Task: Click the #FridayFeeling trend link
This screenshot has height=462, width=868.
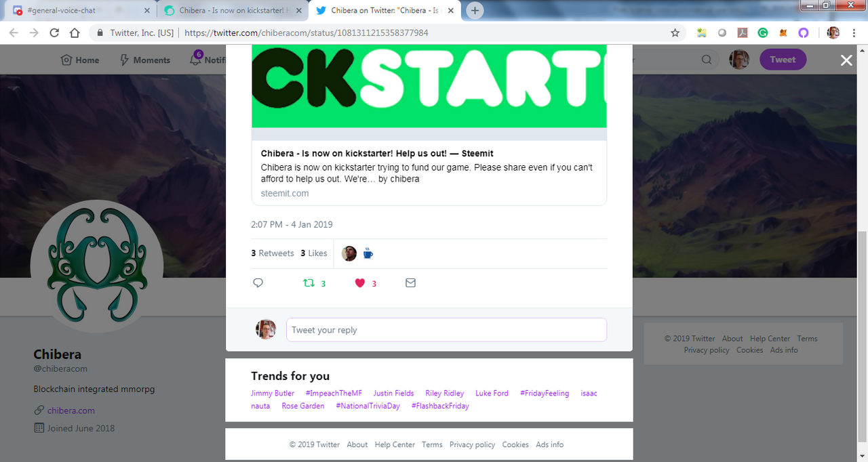Action: pos(545,393)
